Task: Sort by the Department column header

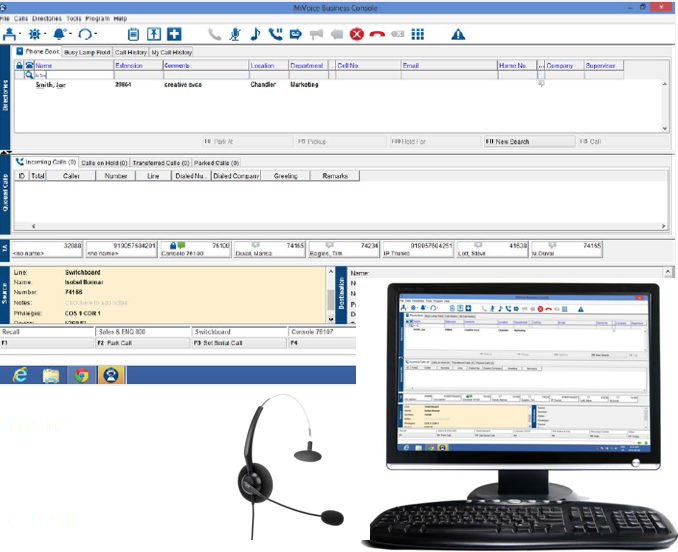Action: pyautogui.click(x=308, y=65)
